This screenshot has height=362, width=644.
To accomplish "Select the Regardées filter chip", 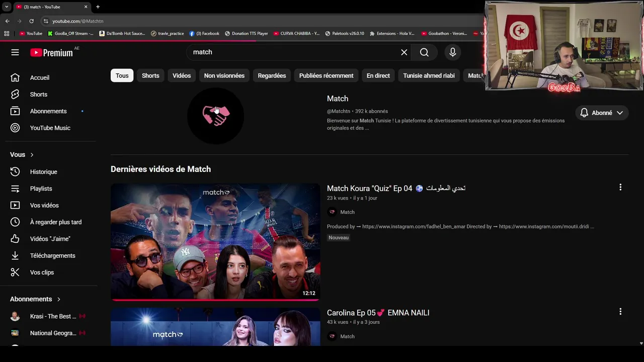I will [x=272, y=75].
